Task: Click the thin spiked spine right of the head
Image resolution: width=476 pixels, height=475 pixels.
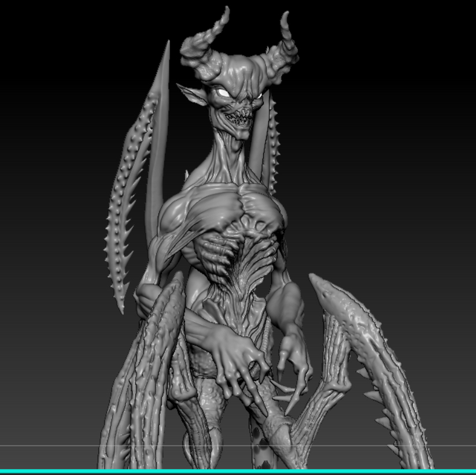Action: pos(273,146)
